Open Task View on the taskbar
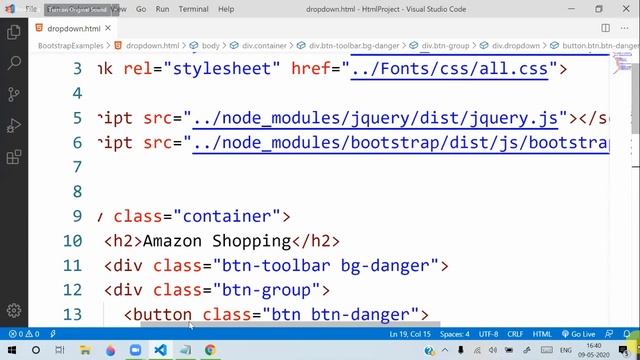 (x=60, y=350)
